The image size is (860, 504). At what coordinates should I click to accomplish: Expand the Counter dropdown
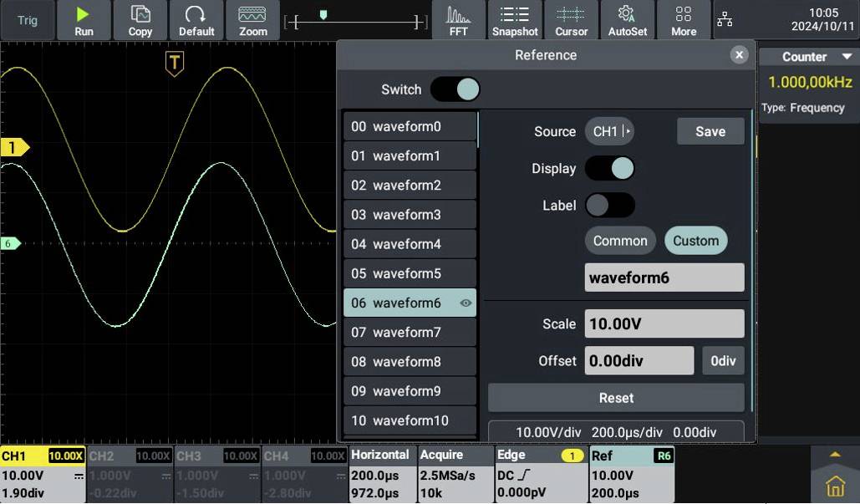click(807, 56)
